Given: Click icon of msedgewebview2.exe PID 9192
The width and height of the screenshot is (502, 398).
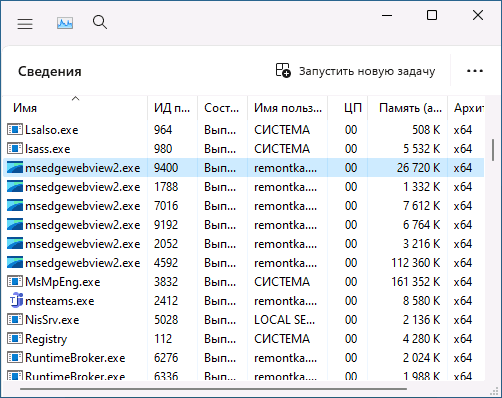Looking at the screenshot, I should coord(15,224).
